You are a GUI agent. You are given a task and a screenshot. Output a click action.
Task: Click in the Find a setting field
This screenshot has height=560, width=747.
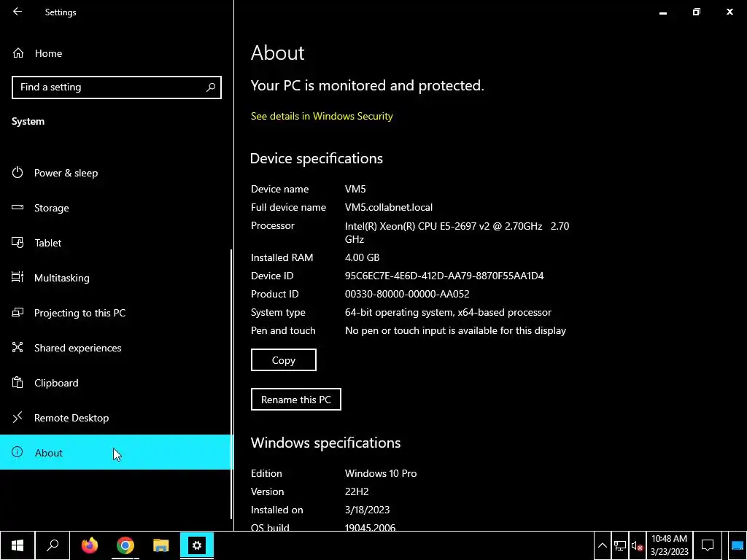[116, 87]
